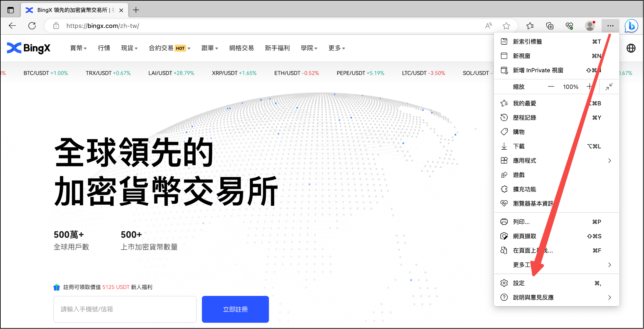Click the star icon to favorite page
Image resolution: width=644 pixels, height=329 pixels.
(x=507, y=26)
